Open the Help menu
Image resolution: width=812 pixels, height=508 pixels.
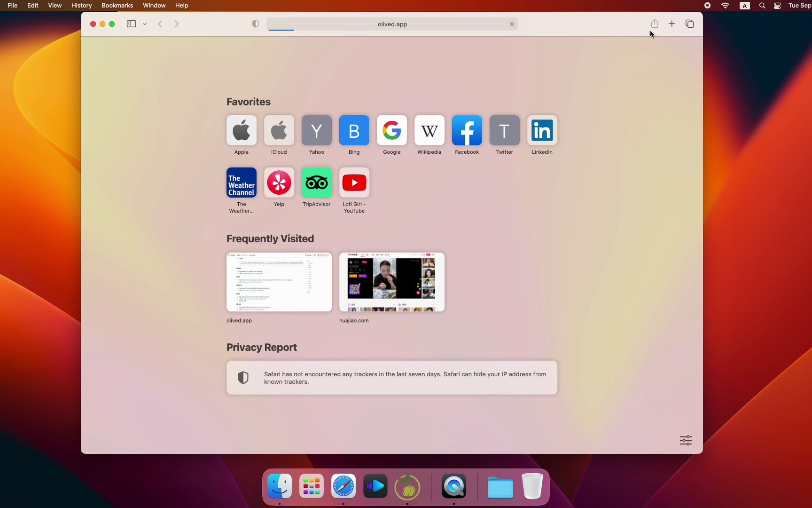click(182, 6)
